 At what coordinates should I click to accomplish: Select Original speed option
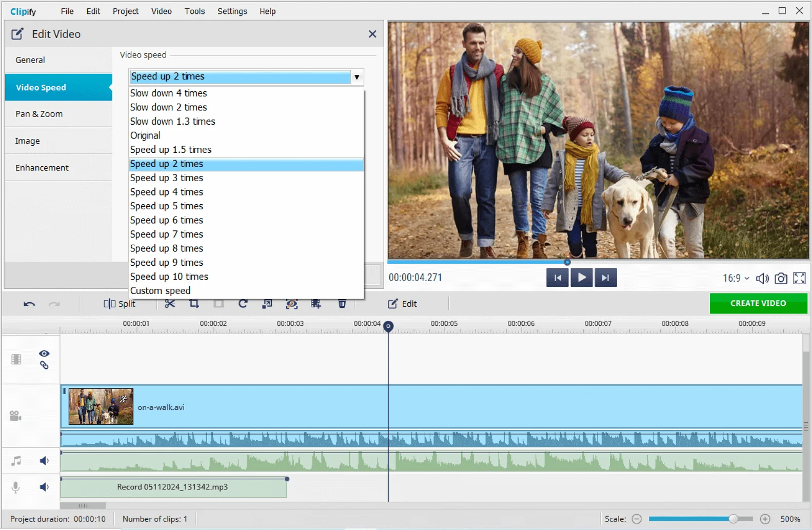(x=246, y=135)
